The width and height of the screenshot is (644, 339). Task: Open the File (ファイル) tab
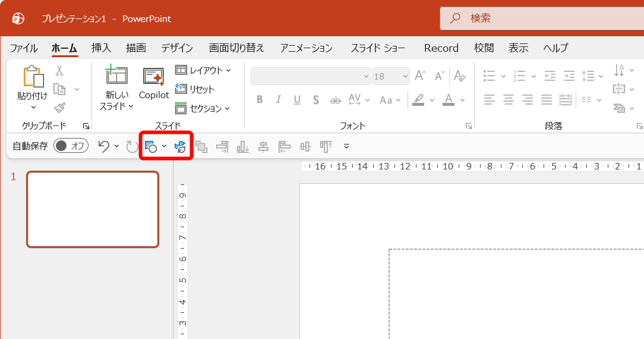coord(23,48)
